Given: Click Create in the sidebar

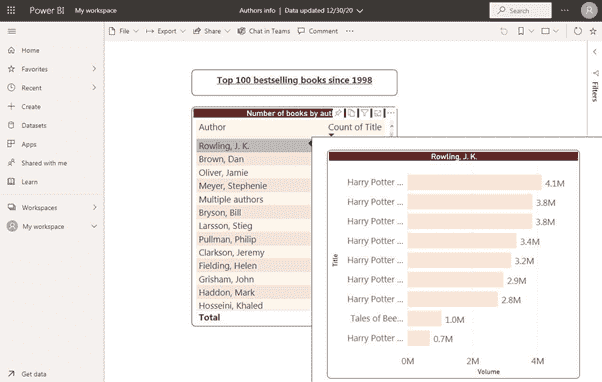Looking at the screenshot, I should [x=31, y=107].
